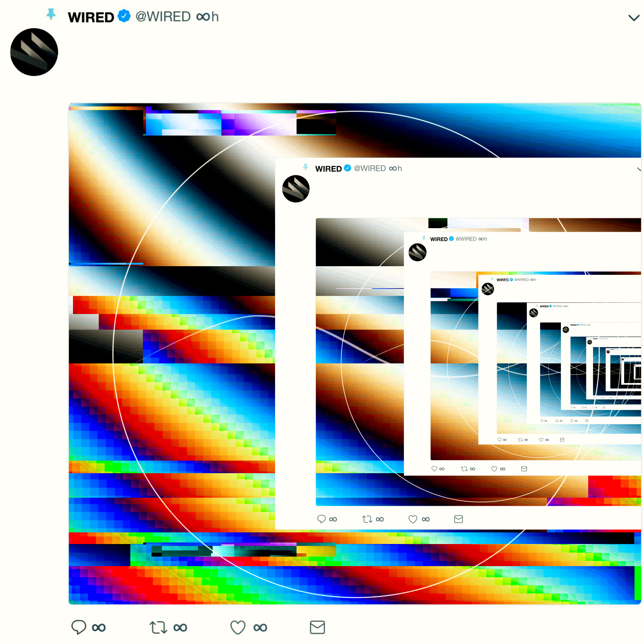The height and width of the screenshot is (644, 644).
Task: Open the glitch art image of the outermost tweet
Action: point(355,353)
